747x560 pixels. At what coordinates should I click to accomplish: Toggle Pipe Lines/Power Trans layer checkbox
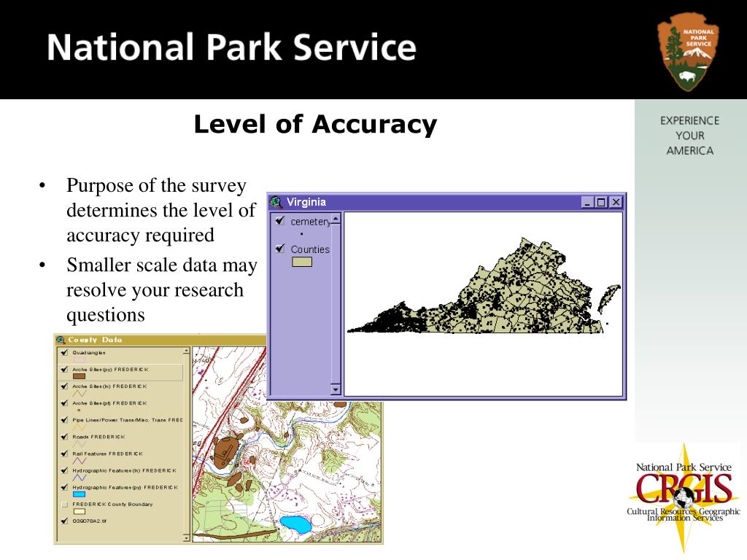(64, 420)
